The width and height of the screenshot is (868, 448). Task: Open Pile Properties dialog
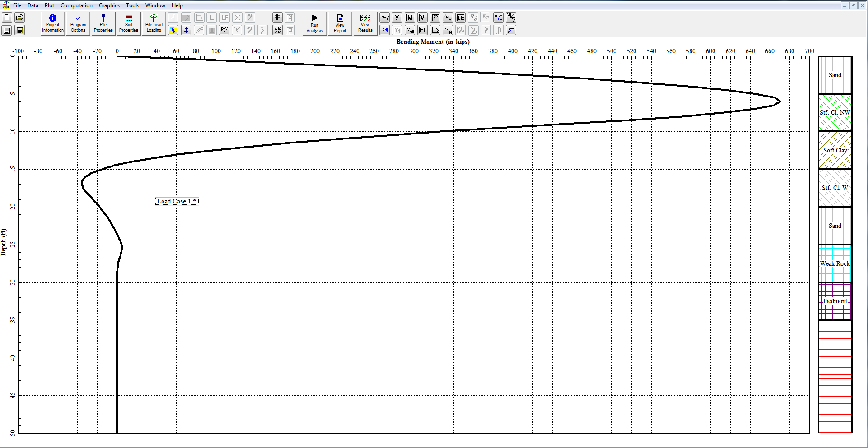(103, 23)
